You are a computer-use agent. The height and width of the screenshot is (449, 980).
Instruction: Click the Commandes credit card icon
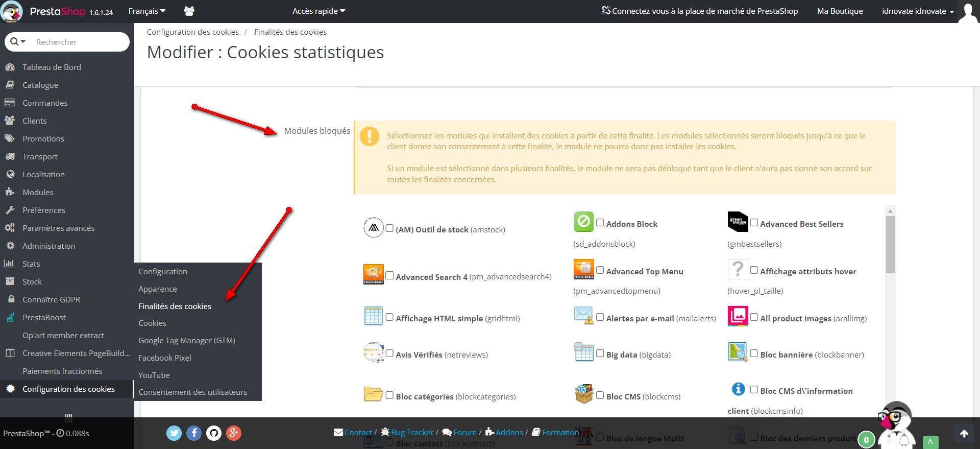(10, 103)
